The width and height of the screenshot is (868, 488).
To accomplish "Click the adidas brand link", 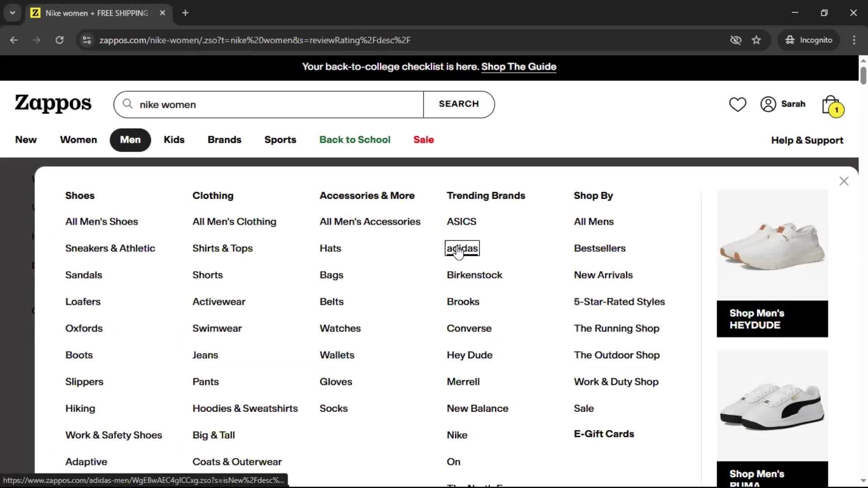I will [x=462, y=248].
